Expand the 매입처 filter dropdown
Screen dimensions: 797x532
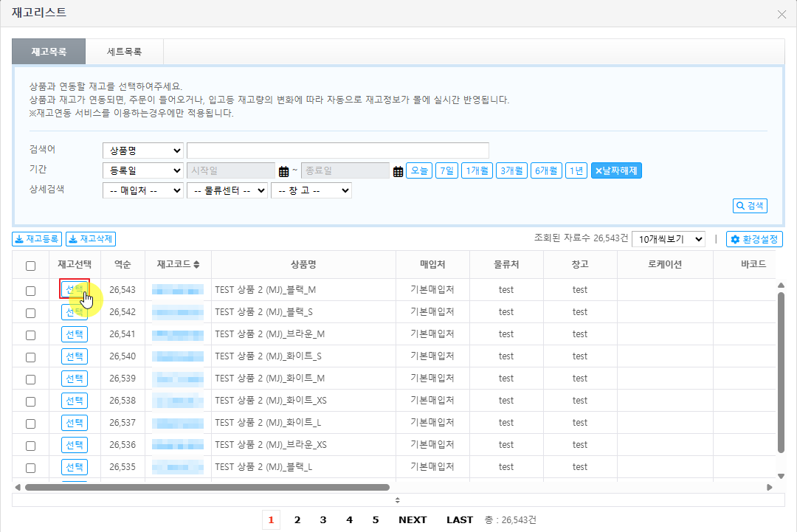[x=143, y=190]
